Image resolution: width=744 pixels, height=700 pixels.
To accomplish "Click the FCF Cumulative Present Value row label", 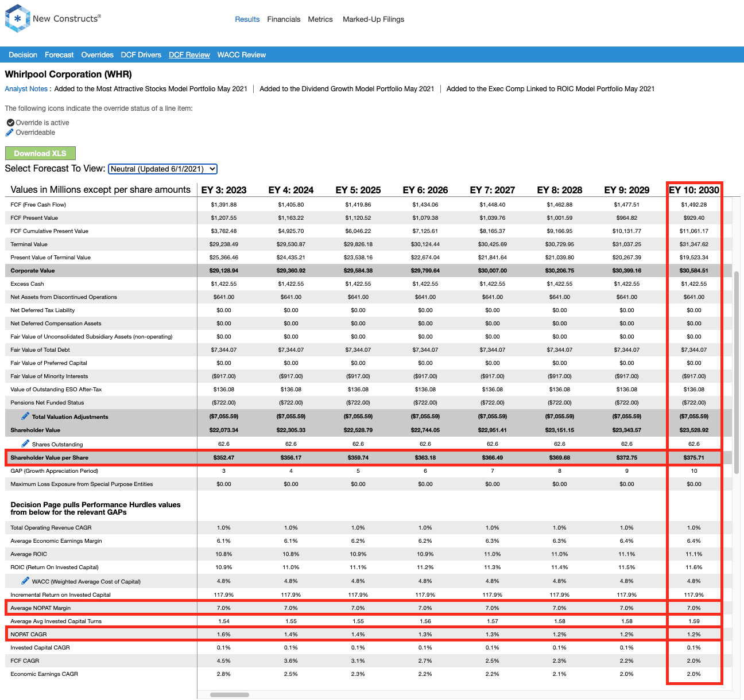I will tap(49, 231).
